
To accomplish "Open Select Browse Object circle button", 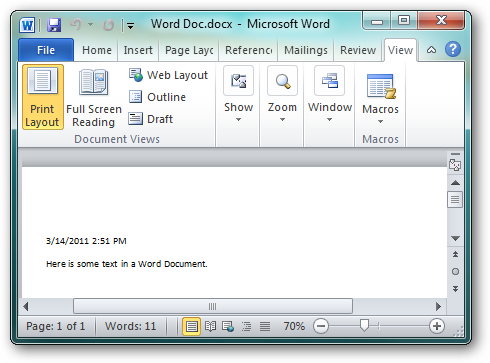I will click(x=455, y=272).
